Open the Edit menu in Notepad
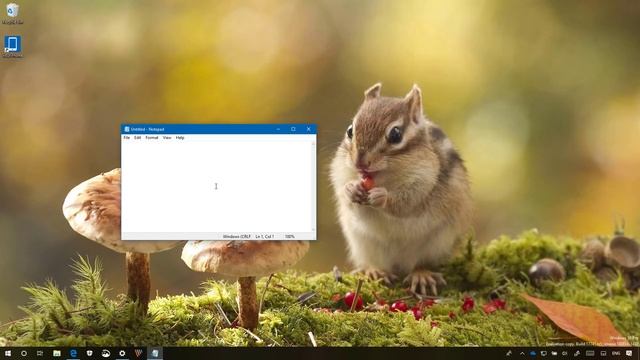Screen dimensions: 640x360 pos(138,138)
